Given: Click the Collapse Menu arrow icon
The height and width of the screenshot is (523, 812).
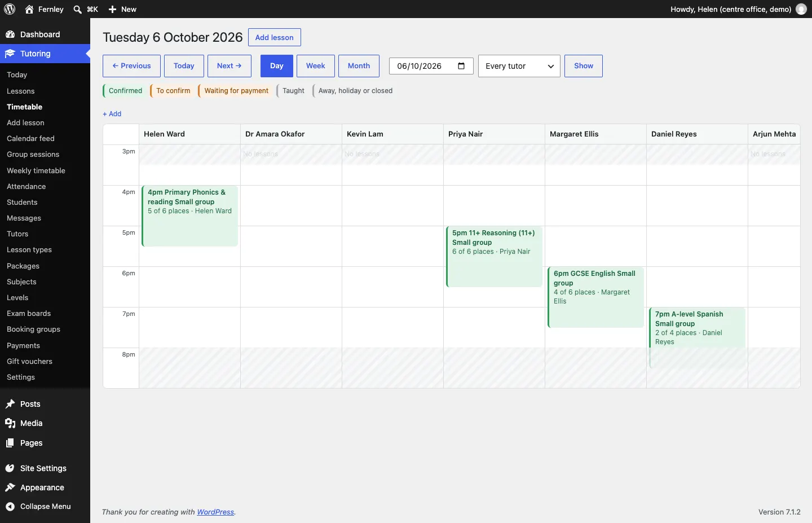Looking at the screenshot, I should (x=10, y=506).
